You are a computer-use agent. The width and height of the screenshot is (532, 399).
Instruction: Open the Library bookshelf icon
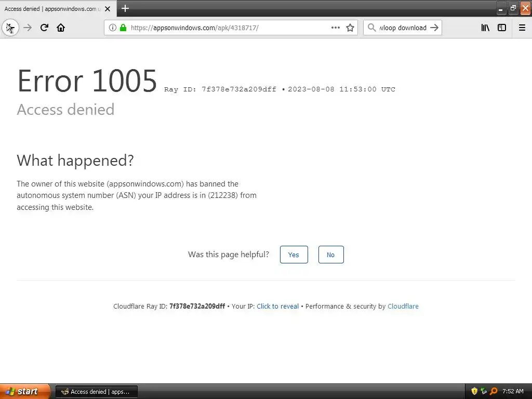point(485,28)
